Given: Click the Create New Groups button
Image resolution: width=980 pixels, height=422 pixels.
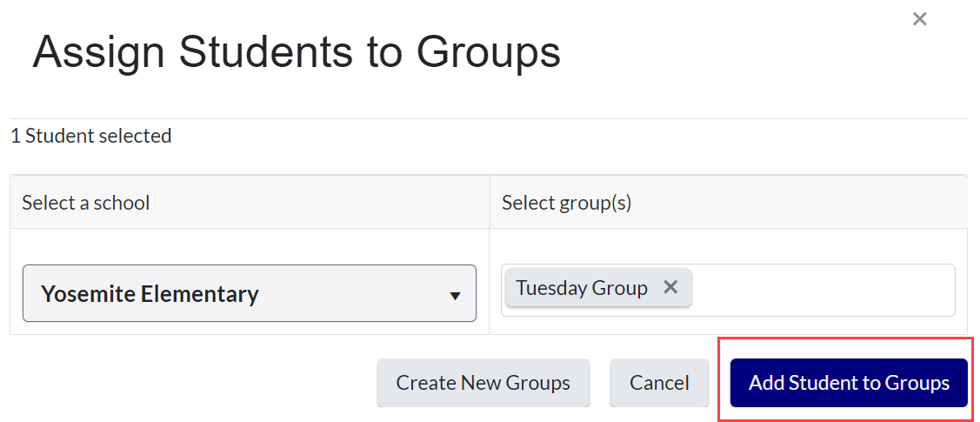Looking at the screenshot, I should [483, 383].
